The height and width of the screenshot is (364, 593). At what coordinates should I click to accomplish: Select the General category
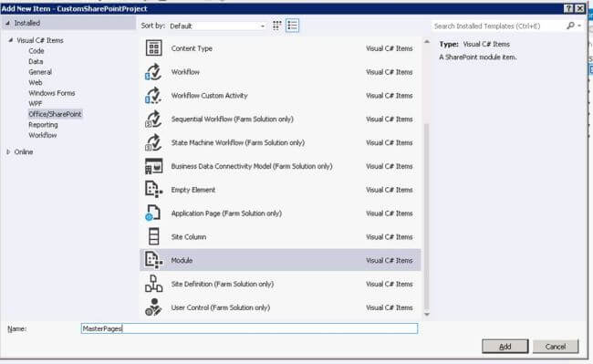(40, 72)
